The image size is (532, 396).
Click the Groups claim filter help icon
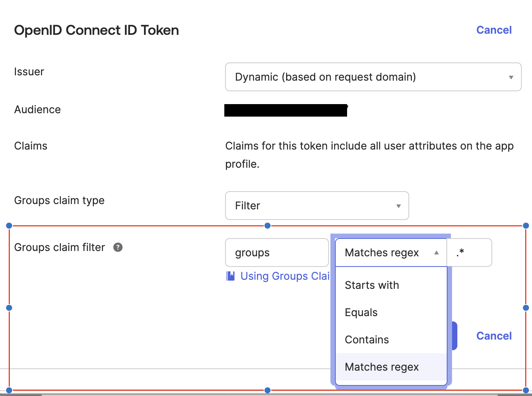click(118, 247)
